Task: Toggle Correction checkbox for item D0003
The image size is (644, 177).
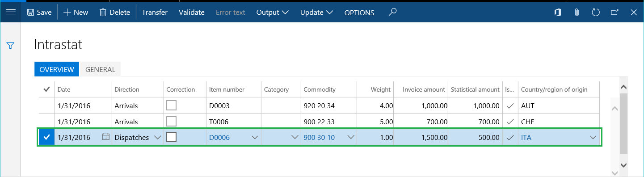Action: click(171, 105)
